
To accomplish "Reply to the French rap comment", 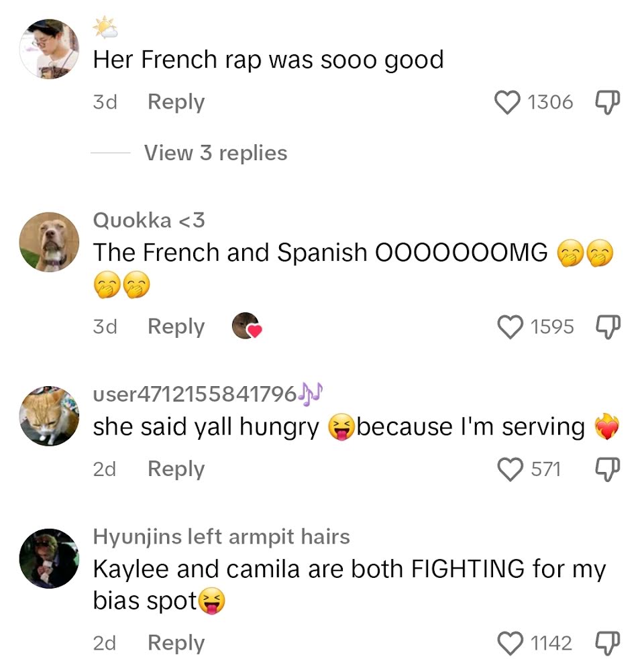I will 176,102.
